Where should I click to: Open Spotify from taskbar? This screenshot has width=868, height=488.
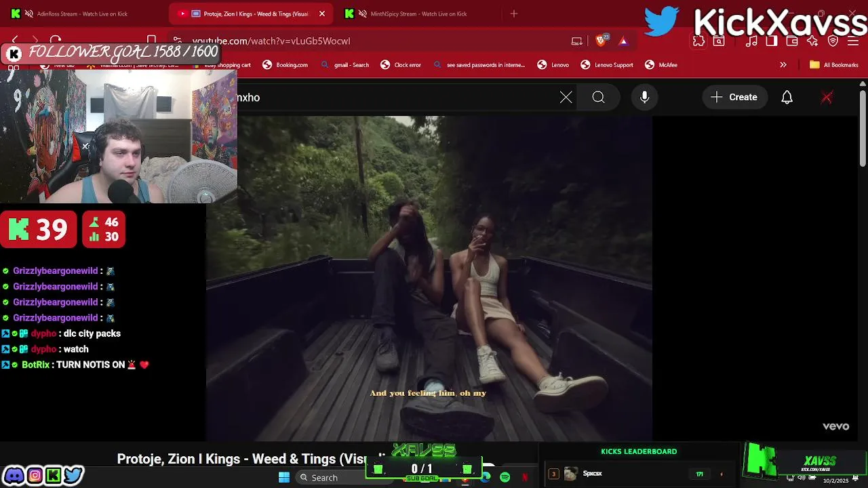(505, 478)
